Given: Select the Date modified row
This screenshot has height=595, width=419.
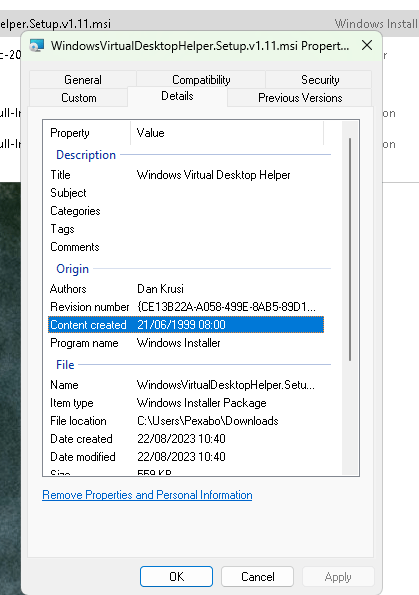Looking at the screenshot, I should click(186, 457).
